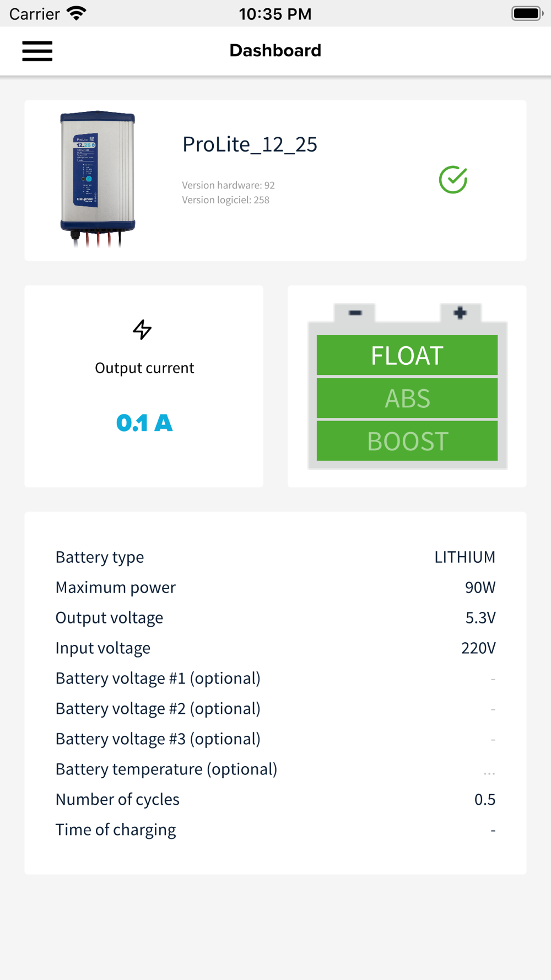Tap the Battery type LITHIUM row
This screenshot has height=980, width=551.
[275, 557]
